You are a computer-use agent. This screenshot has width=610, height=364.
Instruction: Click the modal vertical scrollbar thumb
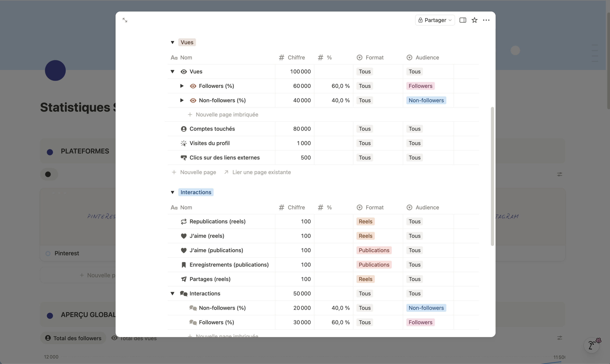(492, 176)
